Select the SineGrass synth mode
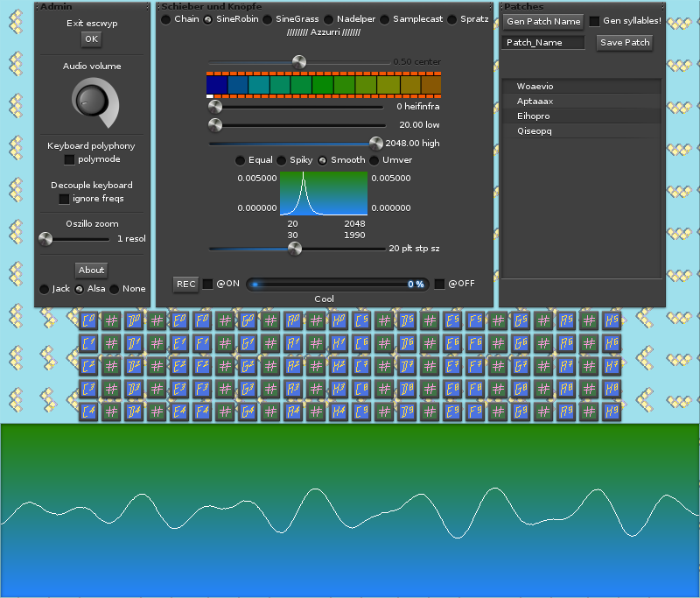This screenshot has height=598, width=700. click(267, 19)
